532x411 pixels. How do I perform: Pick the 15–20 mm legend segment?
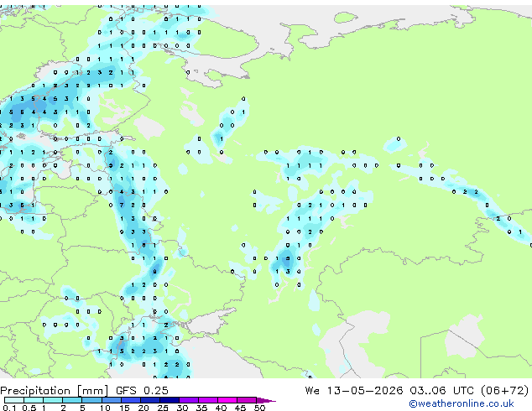coord(130,400)
